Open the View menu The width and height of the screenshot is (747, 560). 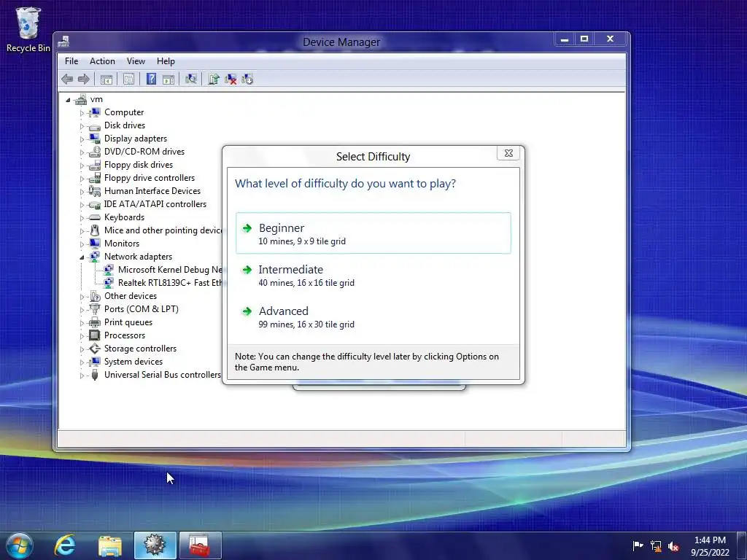click(136, 61)
